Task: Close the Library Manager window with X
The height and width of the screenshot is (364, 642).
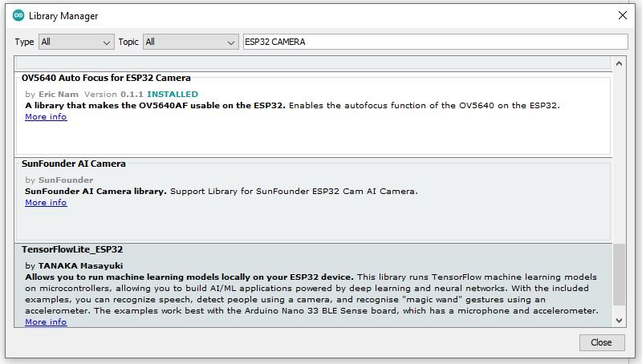Action: [x=622, y=15]
